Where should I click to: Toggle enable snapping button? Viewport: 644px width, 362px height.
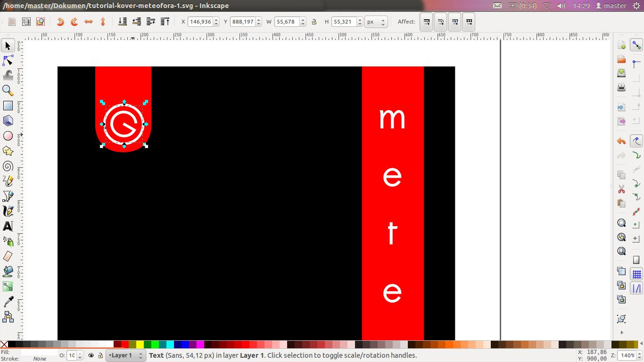click(x=637, y=45)
